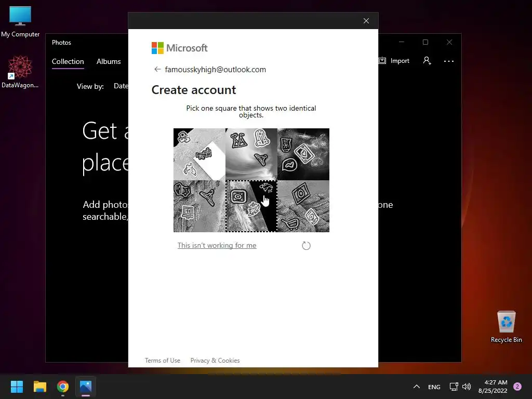This screenshot has height=399, width=532.
Task: Switch to the Albums tab in Photos
Action: point(109,61)
